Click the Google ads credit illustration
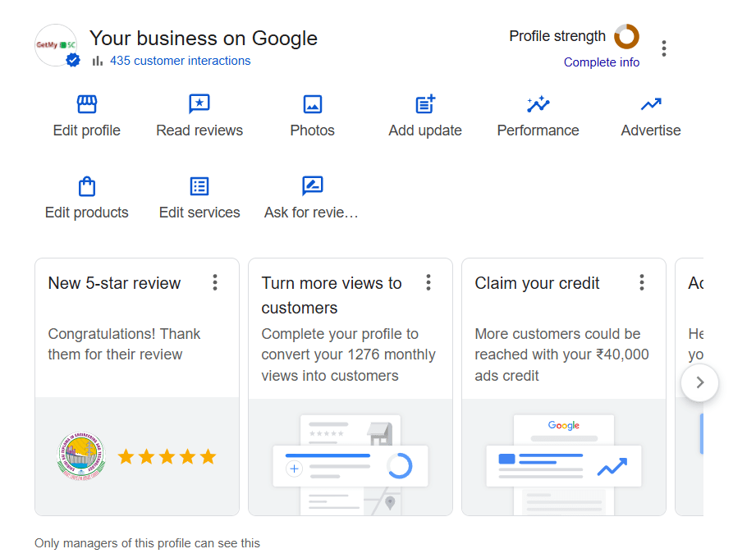Viewport: 756px width, 558px height. tap(564, 464)
